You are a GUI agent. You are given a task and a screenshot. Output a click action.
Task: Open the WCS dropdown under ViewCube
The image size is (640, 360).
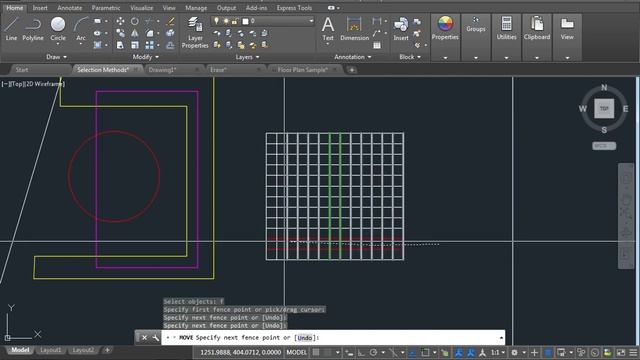(x=604, y=146)
